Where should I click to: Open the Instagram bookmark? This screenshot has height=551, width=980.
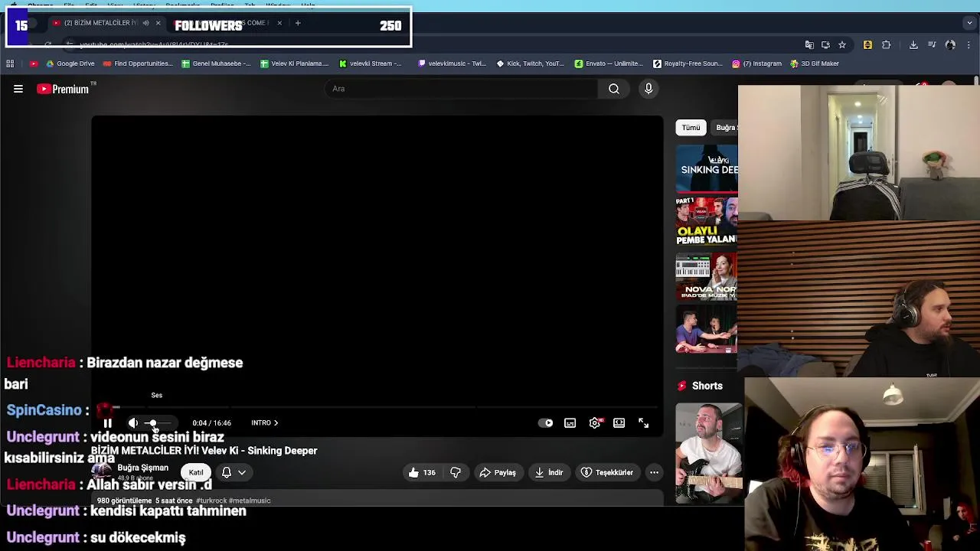(x=756, y=64)
